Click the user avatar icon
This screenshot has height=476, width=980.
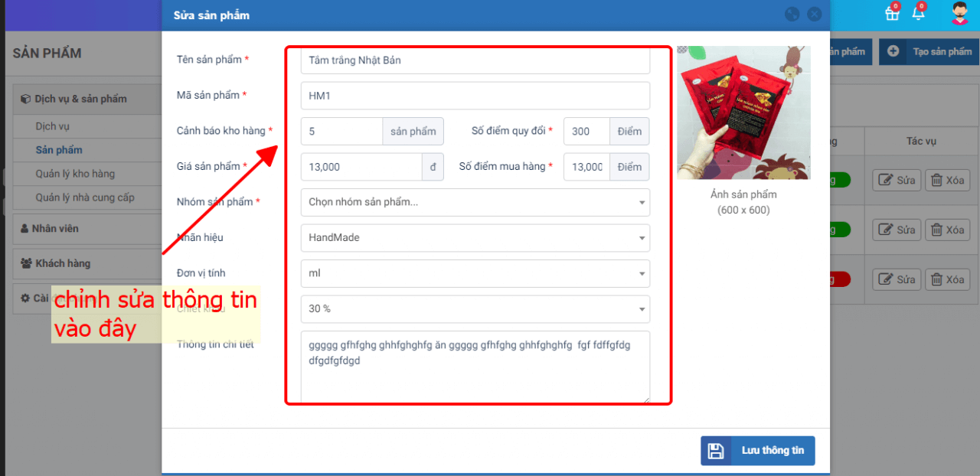coord(959,13)
